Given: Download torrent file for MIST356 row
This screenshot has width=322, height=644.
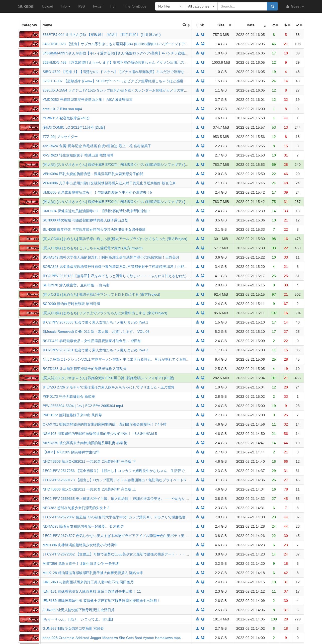Looking at the screenshot, I should click(x=198, y=563).
